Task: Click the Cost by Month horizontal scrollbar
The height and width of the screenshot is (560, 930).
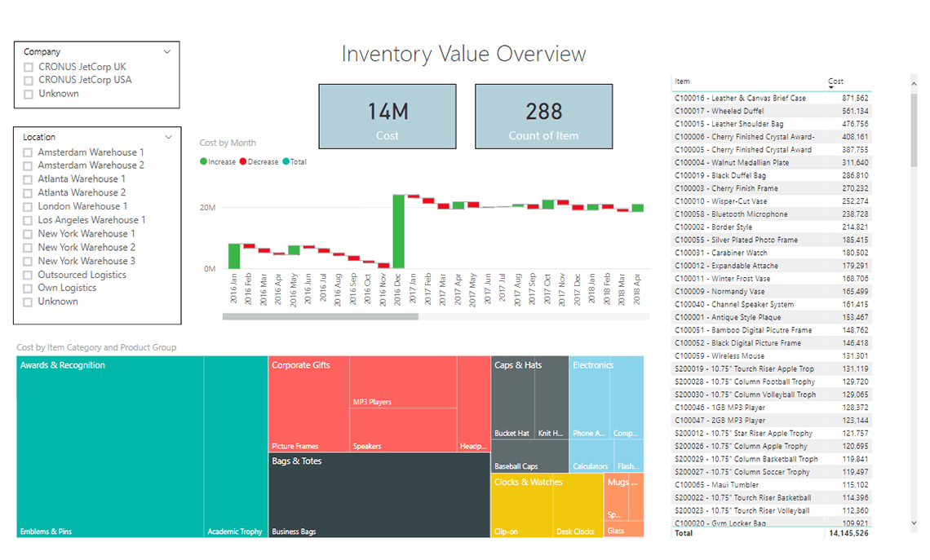Action: tap(321, 316)
